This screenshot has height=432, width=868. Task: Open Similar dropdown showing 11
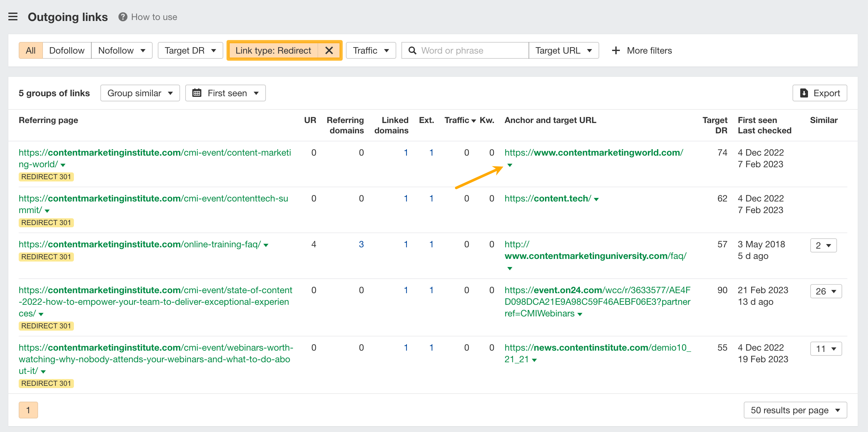pos(826,348)
